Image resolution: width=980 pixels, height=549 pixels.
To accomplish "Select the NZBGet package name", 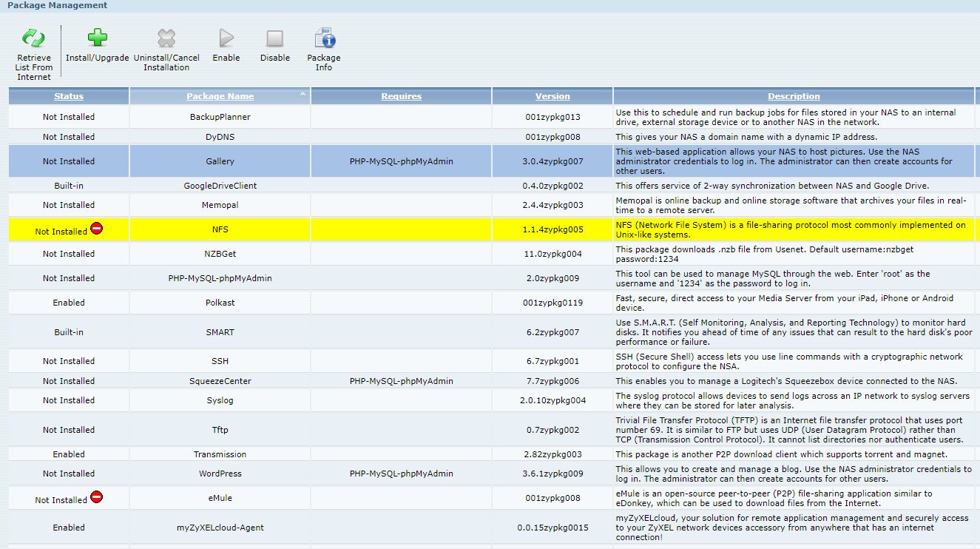I will (x=220, y=254).
